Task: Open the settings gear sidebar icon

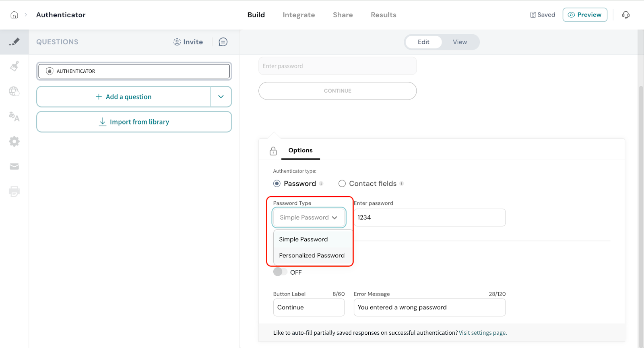Action: click(14, 141)
